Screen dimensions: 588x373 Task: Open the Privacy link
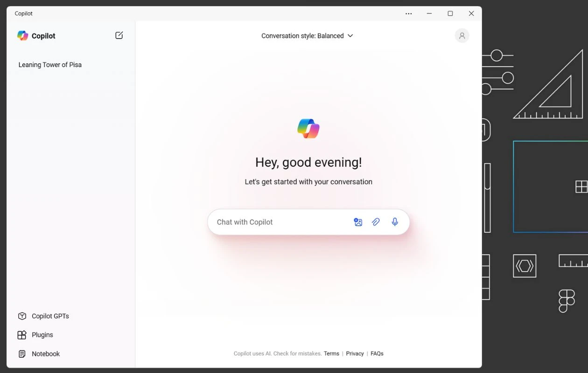pos(355,353)
